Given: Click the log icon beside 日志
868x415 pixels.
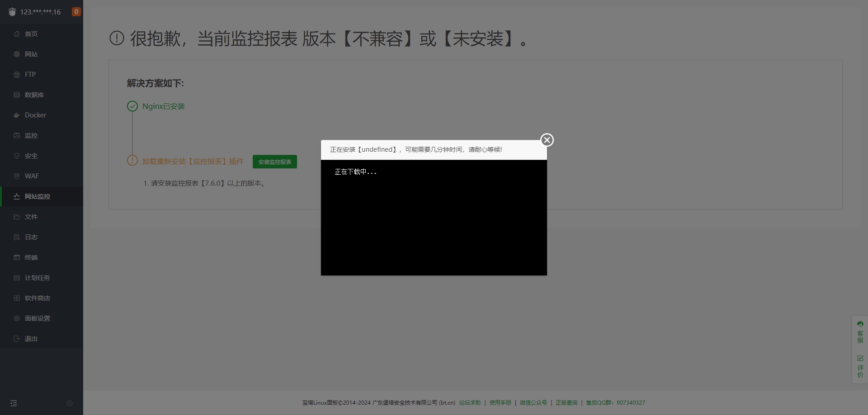Looking at the screenshot, I should tap(17, 237).
